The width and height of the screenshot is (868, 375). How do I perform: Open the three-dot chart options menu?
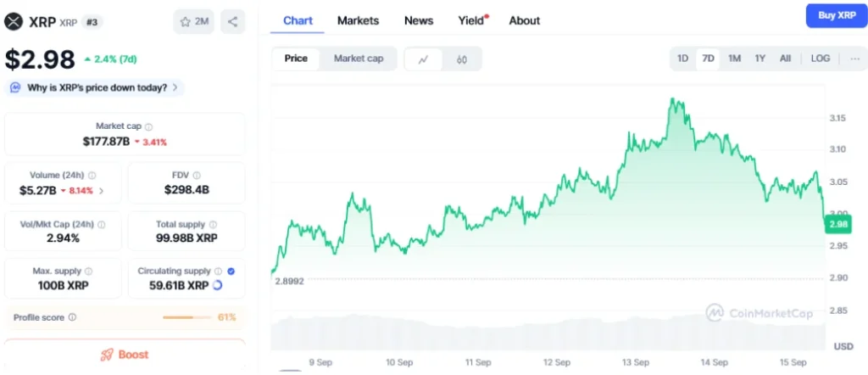pyautogui.click(x=855, y=59)
